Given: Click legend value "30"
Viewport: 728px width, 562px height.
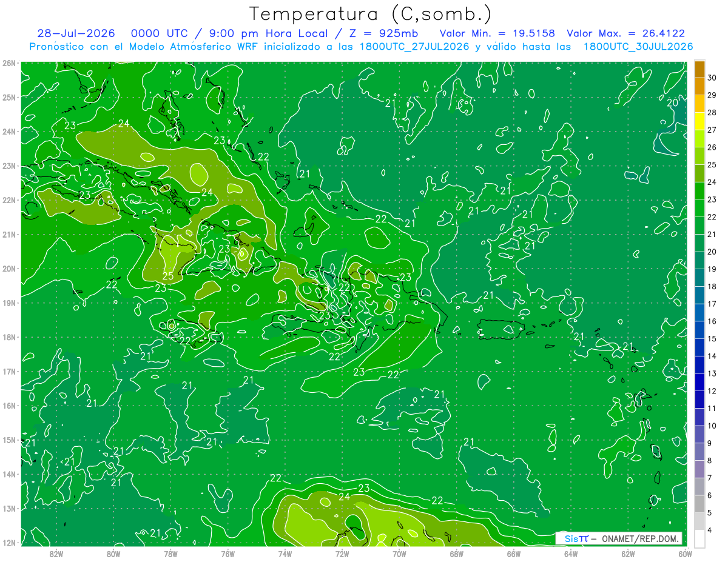Looking at the screenshot, I should [712, 78].
